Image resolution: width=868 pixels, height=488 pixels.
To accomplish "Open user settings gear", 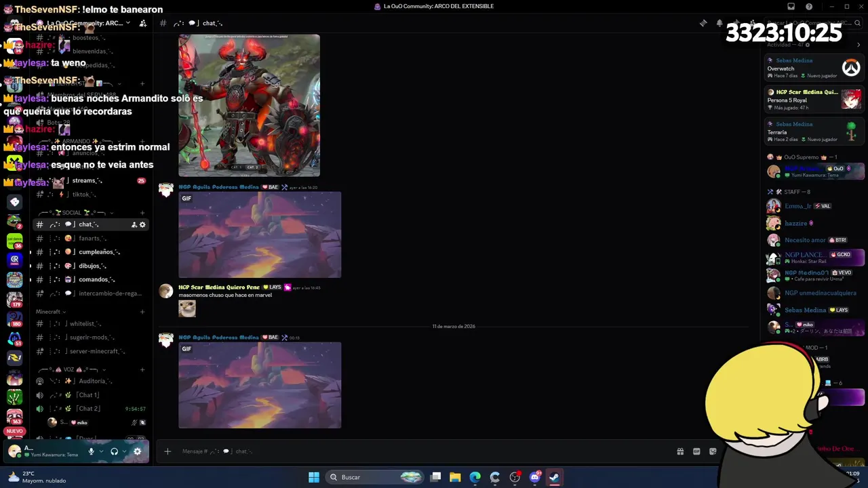I will click(138, 451).
